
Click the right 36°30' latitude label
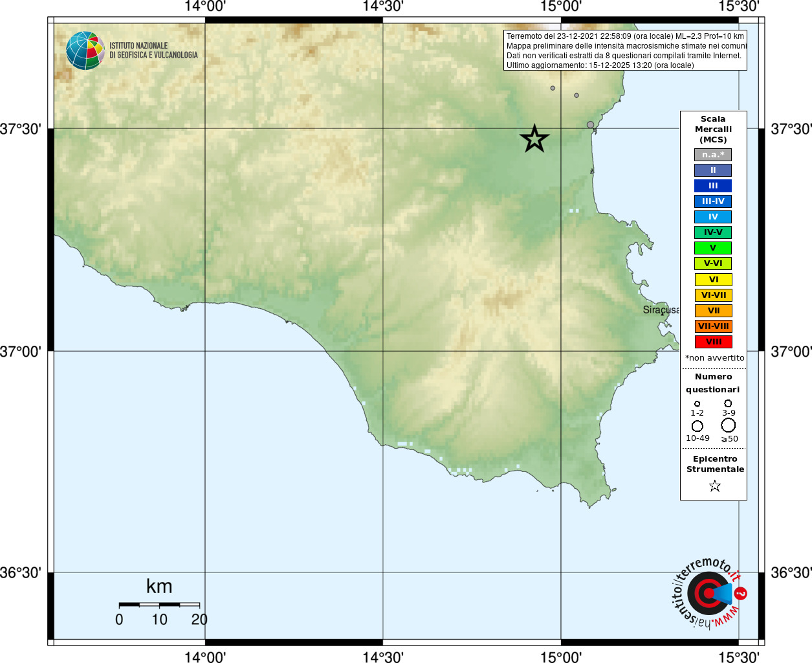click(x=791, y=573)
